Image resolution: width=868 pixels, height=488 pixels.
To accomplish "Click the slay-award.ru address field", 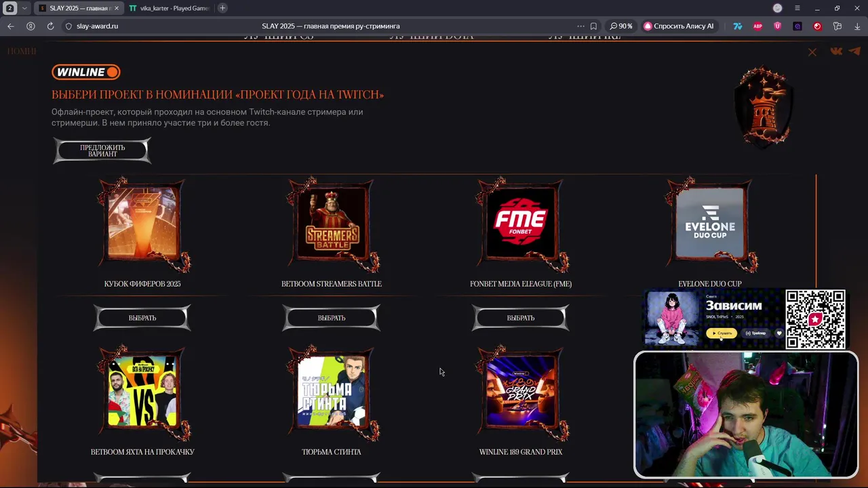I will (x=98, y=26).
